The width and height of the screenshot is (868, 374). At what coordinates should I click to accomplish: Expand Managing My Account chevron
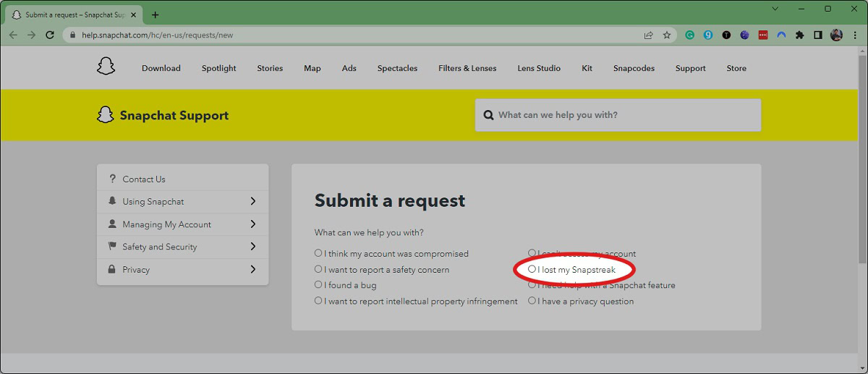click(253, 224)
